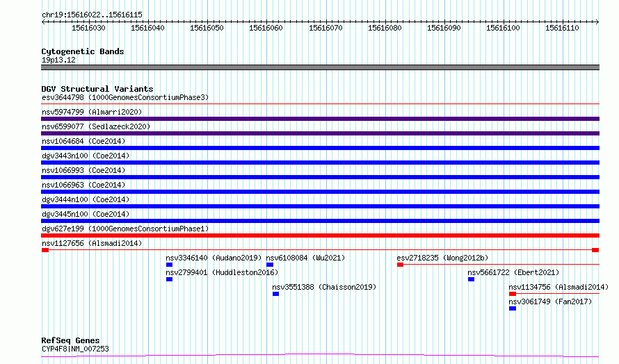Click the red esv2718235 (Wong2012b) variant block

point(400,265)
